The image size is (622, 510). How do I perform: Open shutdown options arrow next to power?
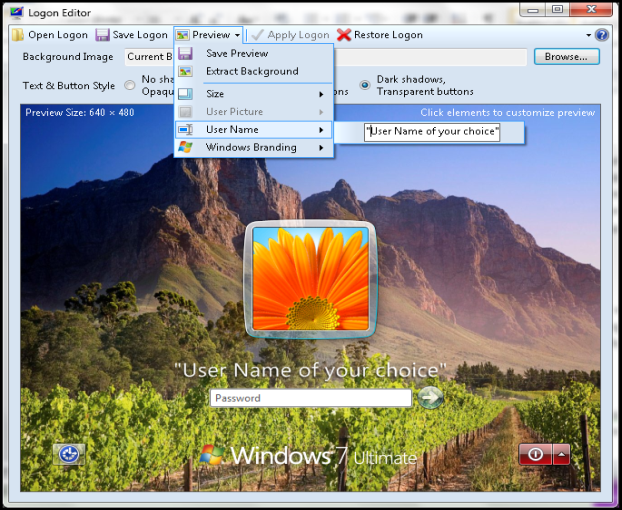tap(561, 454)
